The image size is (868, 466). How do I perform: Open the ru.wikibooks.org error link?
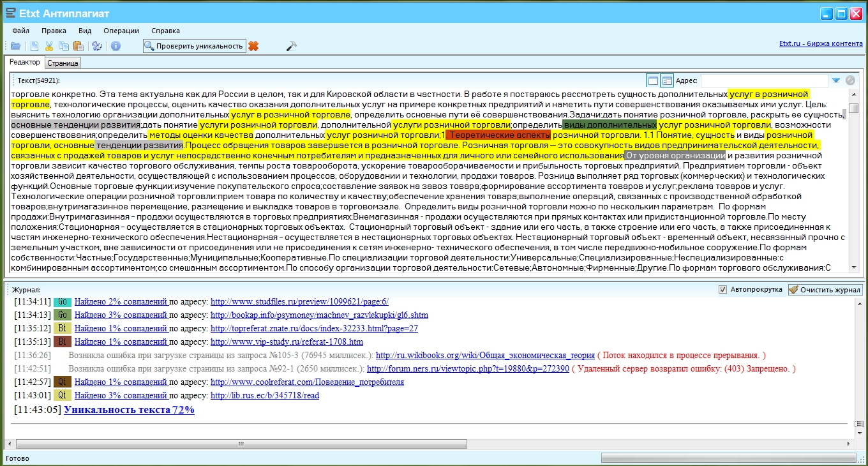[485, 356]
